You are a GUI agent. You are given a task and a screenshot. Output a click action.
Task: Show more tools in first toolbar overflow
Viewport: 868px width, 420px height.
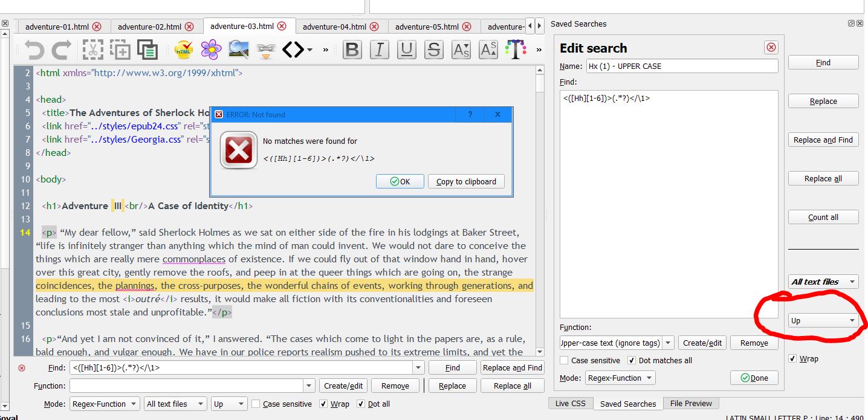pyautogui.click(x=326, y=50)
